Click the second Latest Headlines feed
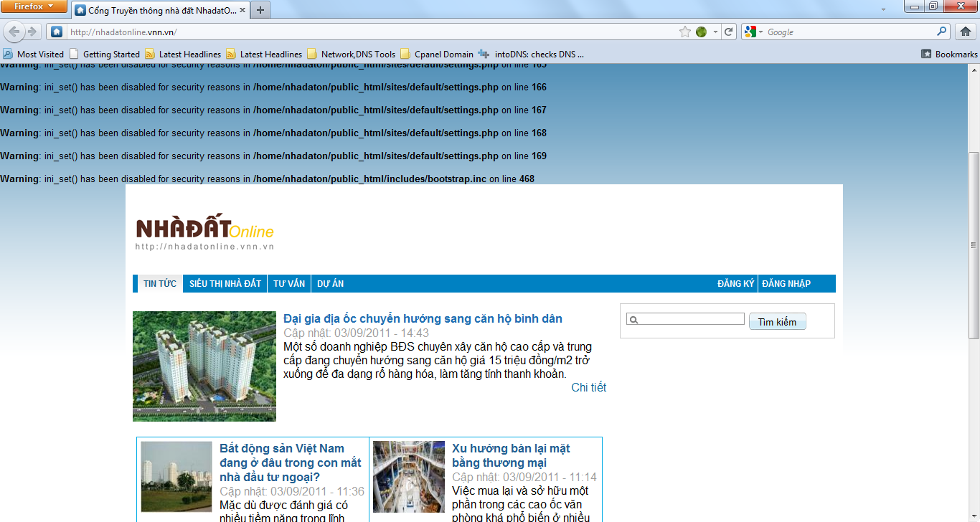This screenshot has width=980, height=522. pos(264,54)
